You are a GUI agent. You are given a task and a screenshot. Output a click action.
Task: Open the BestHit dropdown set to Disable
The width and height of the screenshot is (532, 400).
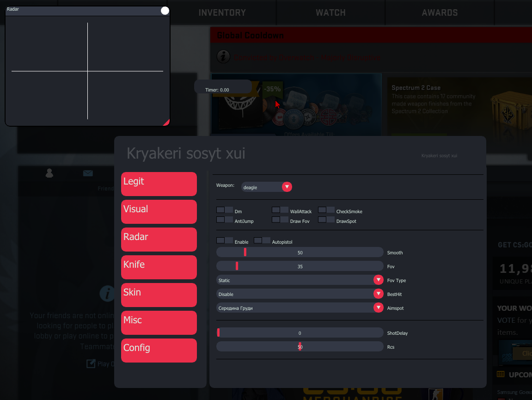point(378,294)
